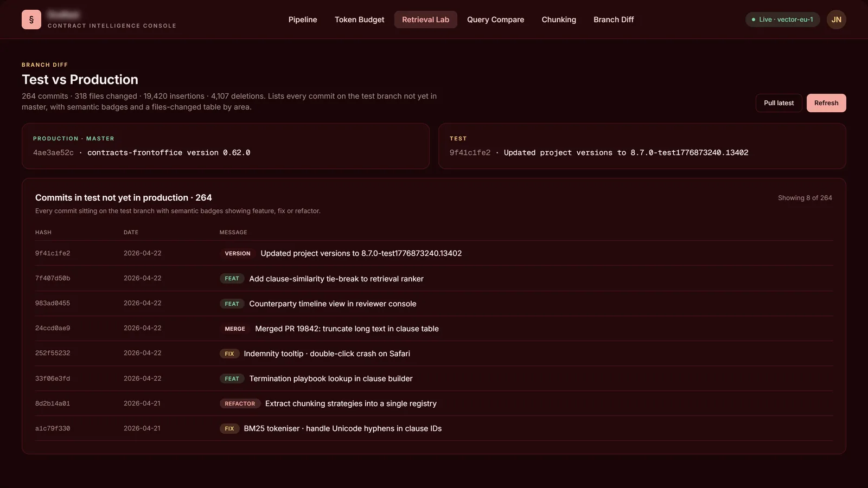
Task: Open 'Merged PR 19842' commit message
Action: (x=347, y=329)
